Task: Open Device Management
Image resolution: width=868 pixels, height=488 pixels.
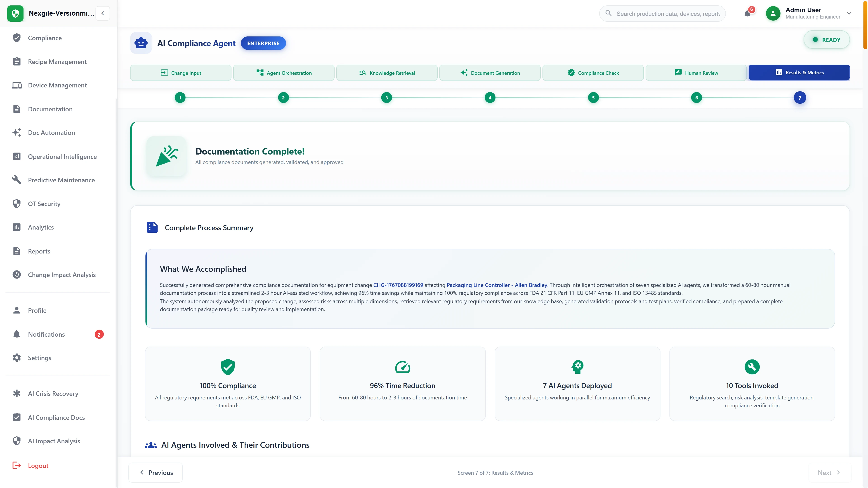Action: 57,85
